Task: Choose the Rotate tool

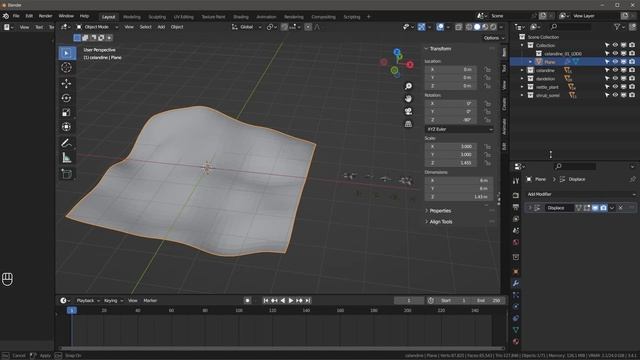Action: (67, 98)
